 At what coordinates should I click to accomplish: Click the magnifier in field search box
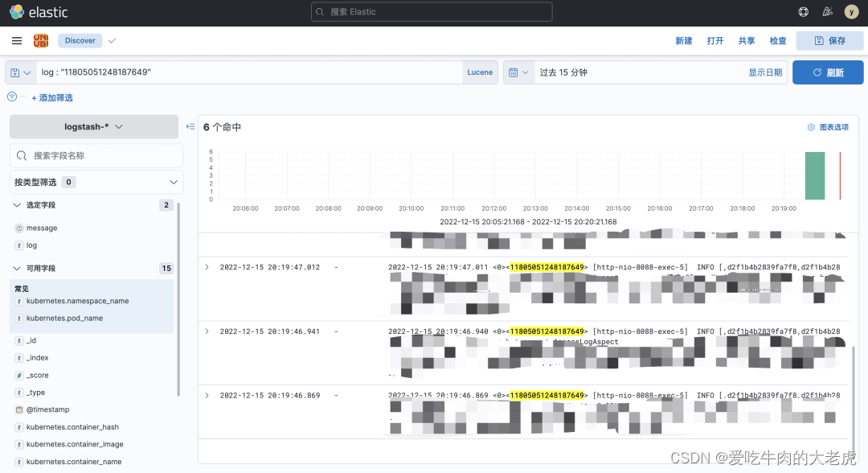coord(22,155)
